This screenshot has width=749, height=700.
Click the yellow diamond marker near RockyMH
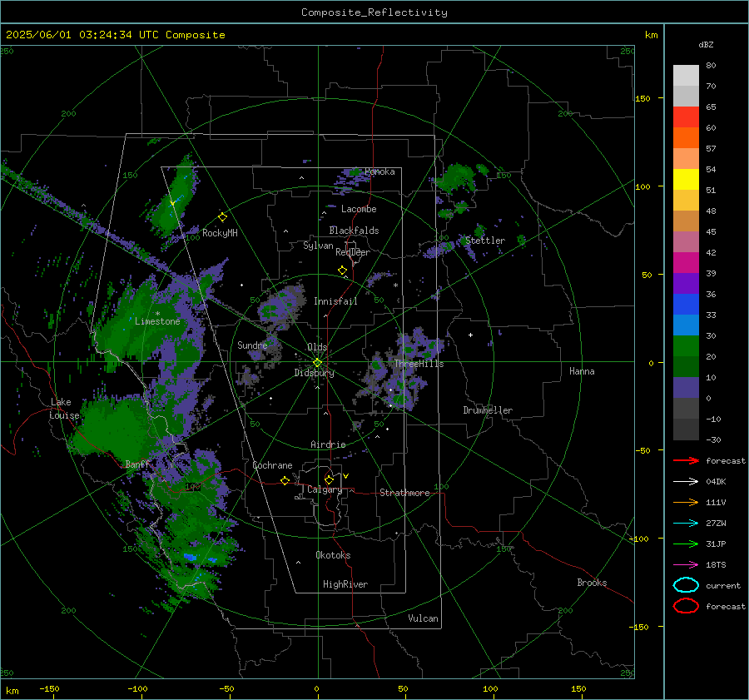(x=222, y=217)
